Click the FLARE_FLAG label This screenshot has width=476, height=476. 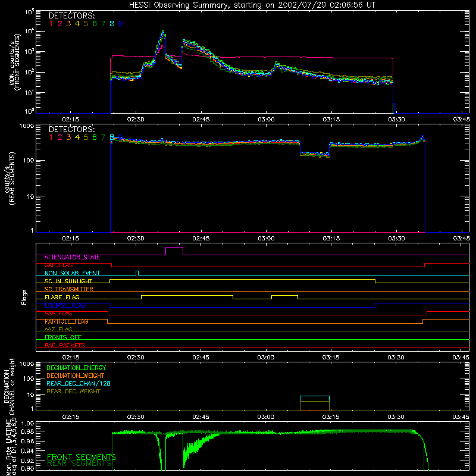[62, 297]
